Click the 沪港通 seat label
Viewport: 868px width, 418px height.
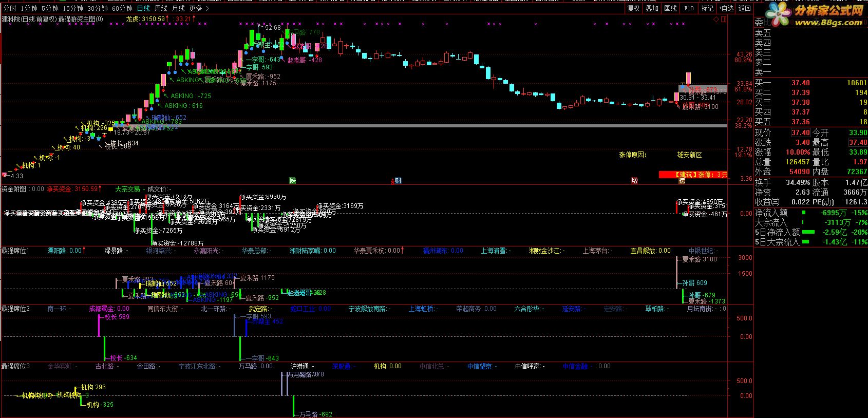point(300,366)
